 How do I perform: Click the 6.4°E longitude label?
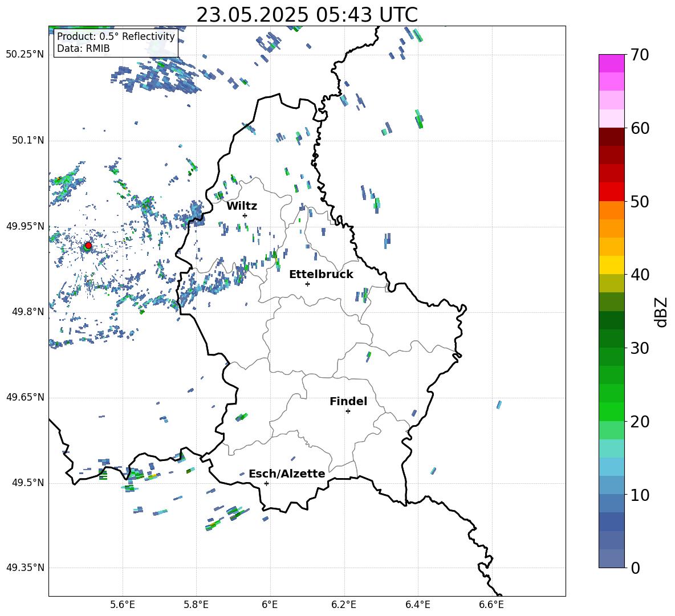[417, 605]
